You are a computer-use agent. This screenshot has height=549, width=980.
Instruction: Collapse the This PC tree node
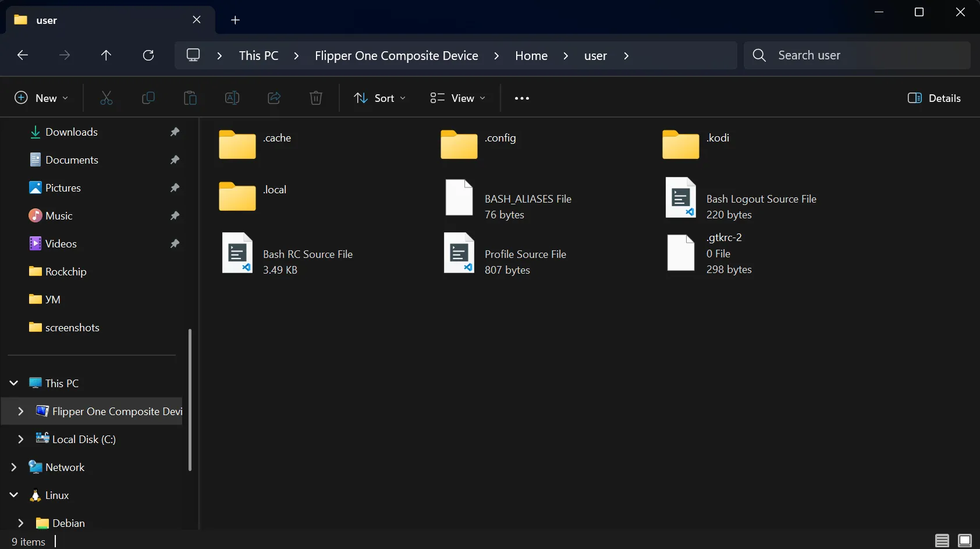click(14, 383)
